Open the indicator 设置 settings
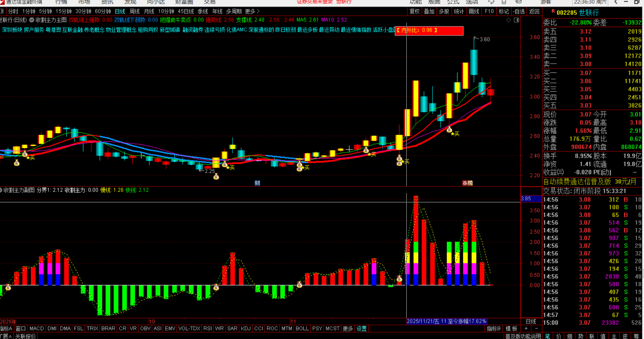644x339 pixels. 362,328
